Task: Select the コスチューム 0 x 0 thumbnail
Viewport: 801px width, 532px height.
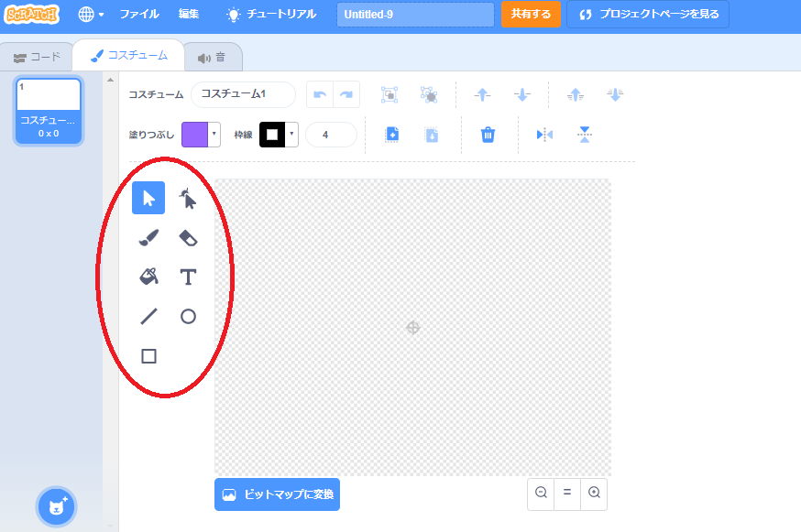Action: pyautogui.click(x=49, y=111)
